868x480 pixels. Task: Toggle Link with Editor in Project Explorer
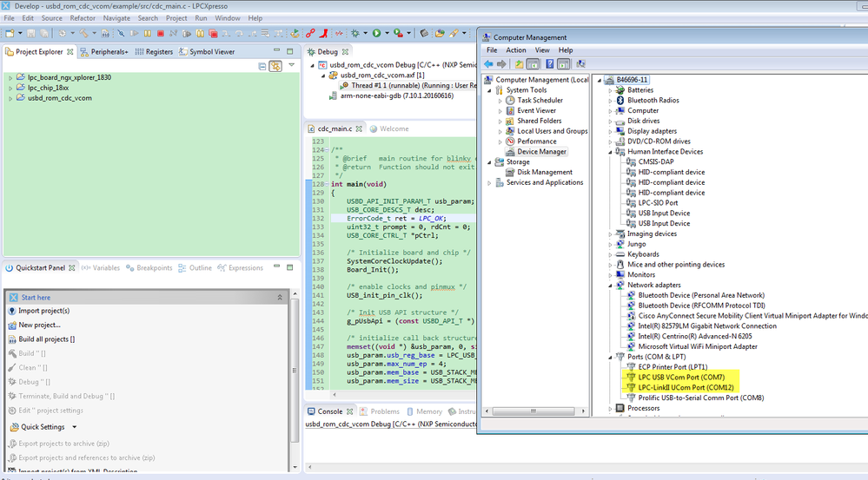point(275,66)
